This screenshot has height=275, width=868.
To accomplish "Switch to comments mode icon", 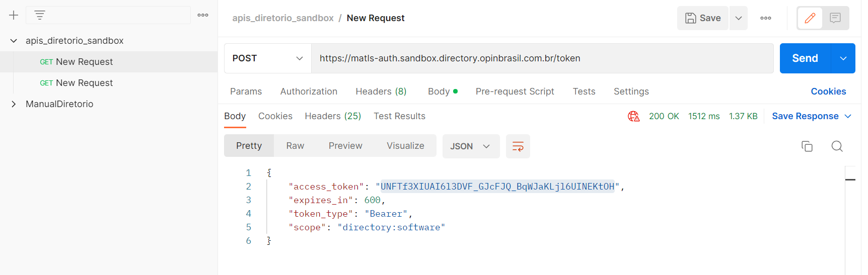I will pyautogui.click(x=835, y=18).
